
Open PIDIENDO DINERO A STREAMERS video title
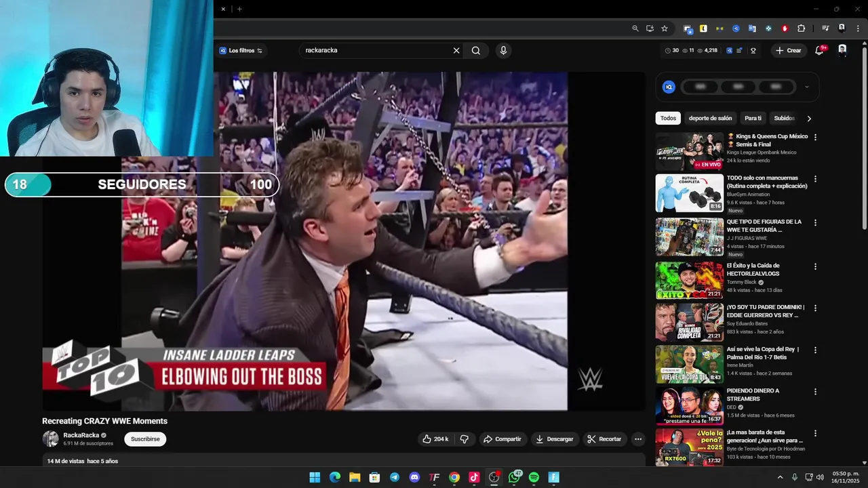coord(753,394)
